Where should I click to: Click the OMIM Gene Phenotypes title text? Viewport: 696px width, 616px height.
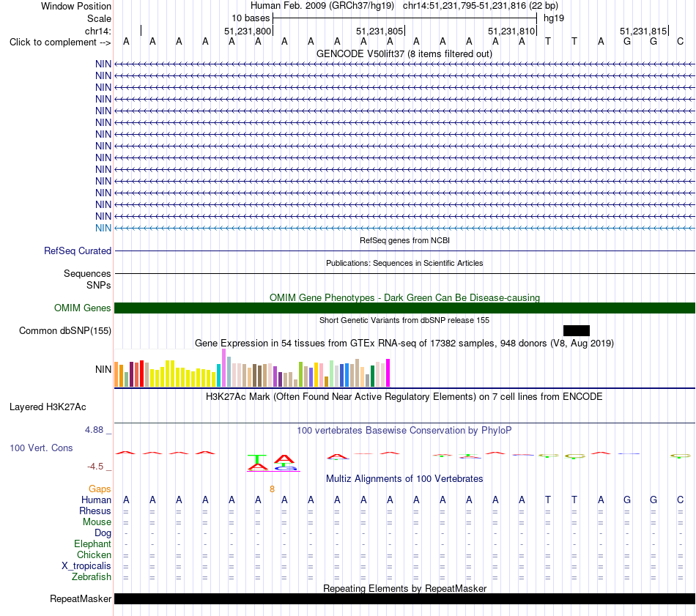(404, 297)
